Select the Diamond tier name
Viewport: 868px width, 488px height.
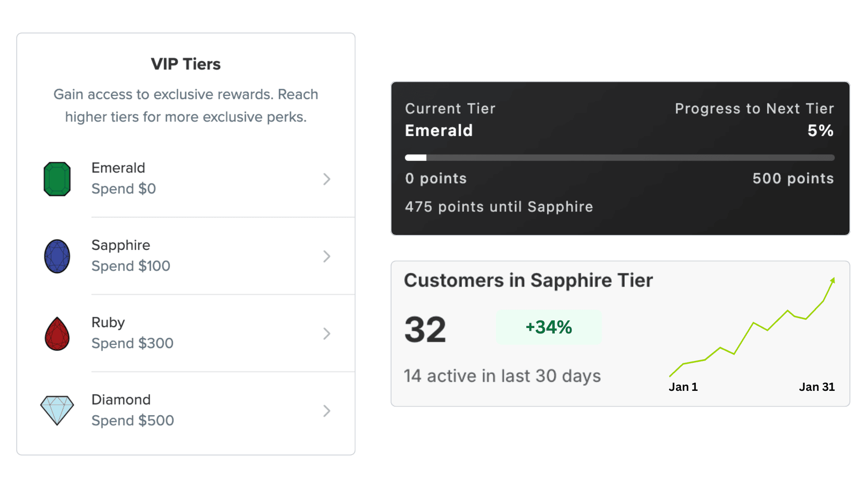click(121, 399)
